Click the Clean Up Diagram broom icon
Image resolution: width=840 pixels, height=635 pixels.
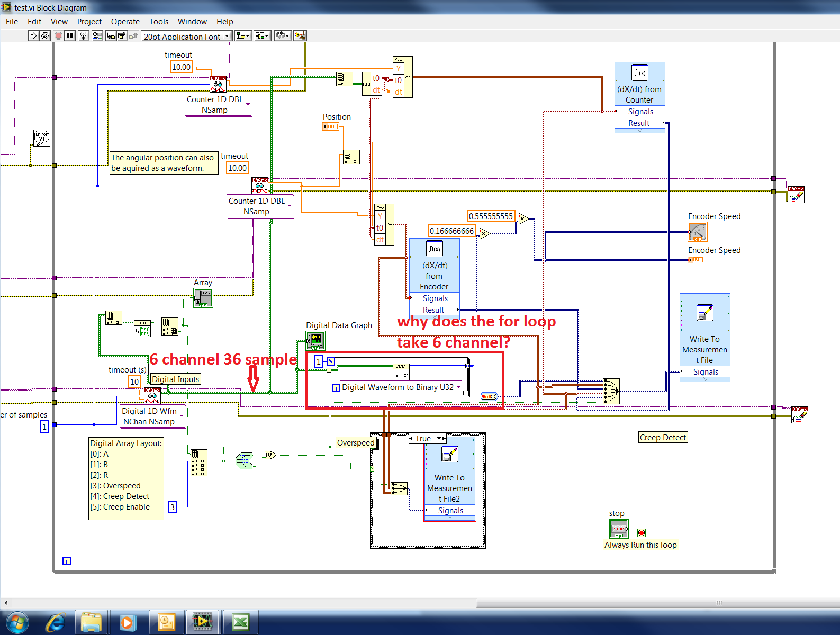click(300, 36)
